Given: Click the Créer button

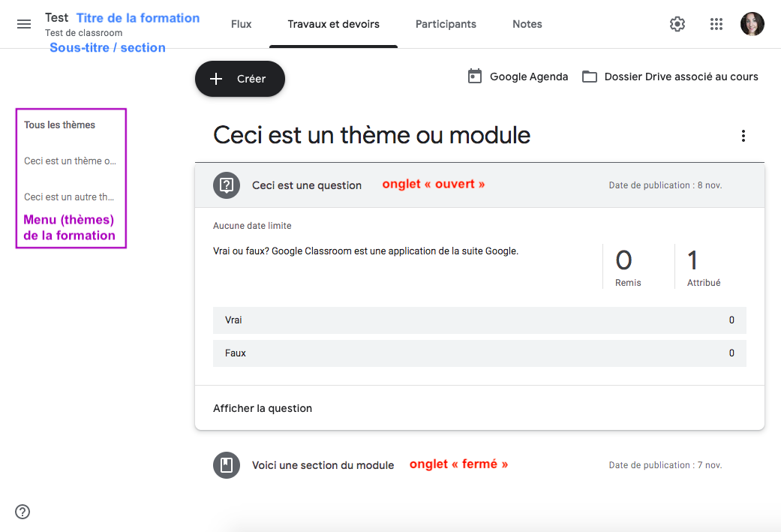Looking at the screenshot, I should pyautogui.click(x=239, y=79).
